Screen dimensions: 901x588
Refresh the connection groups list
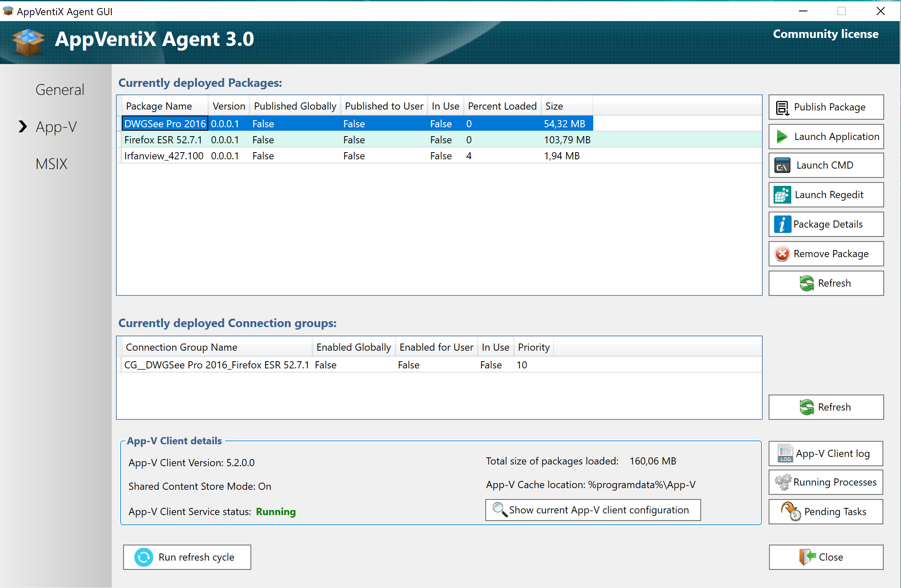pyautogui.click(x=826, y=407)
